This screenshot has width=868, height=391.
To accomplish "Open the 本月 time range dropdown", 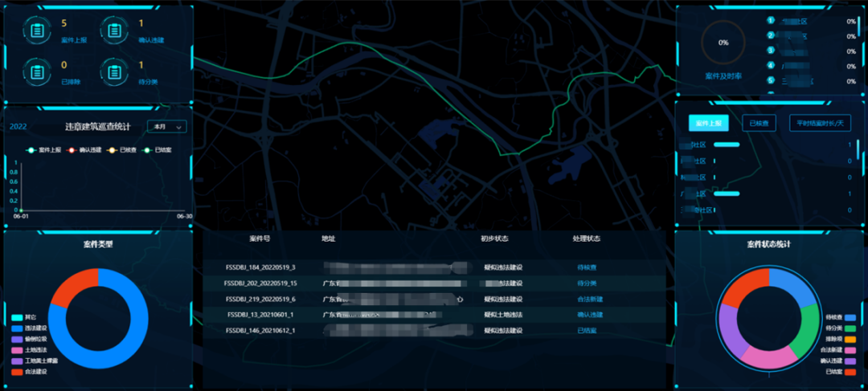I will [167, 127].
